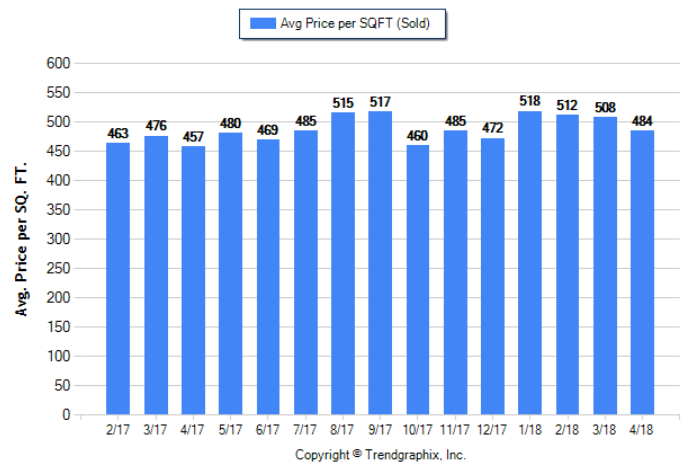Click the 6/17 bar valued 469
Viewport: 699px width, 472px height.
pos(268,277)
